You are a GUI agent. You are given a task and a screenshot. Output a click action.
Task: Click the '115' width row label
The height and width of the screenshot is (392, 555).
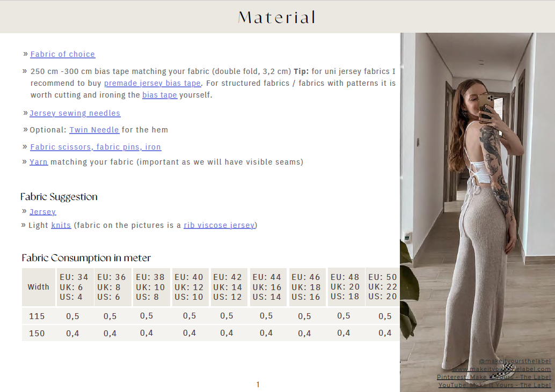click(37, 316)
